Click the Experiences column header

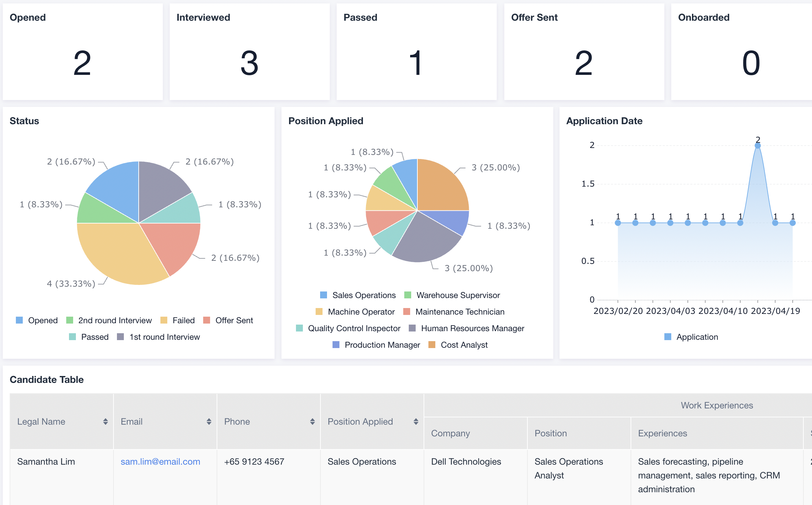pyautogui.click(x=717, y=433)
